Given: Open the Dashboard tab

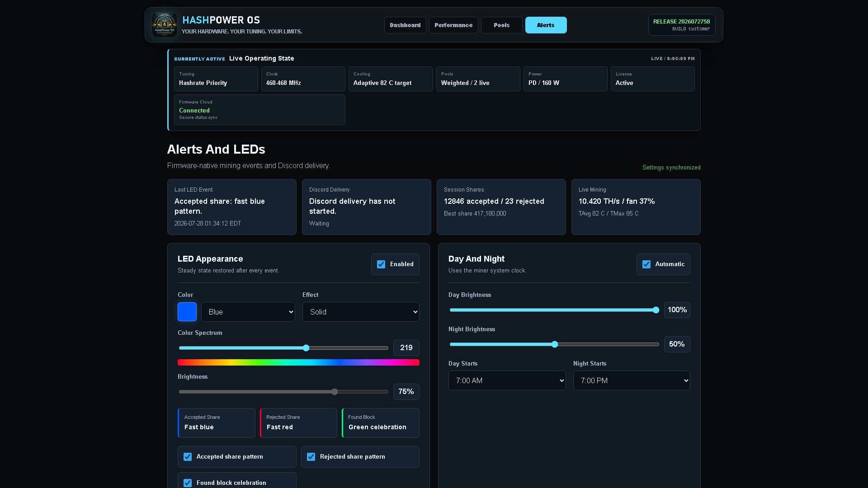Looking at the screenshot, I should click(x=405, y=25).
